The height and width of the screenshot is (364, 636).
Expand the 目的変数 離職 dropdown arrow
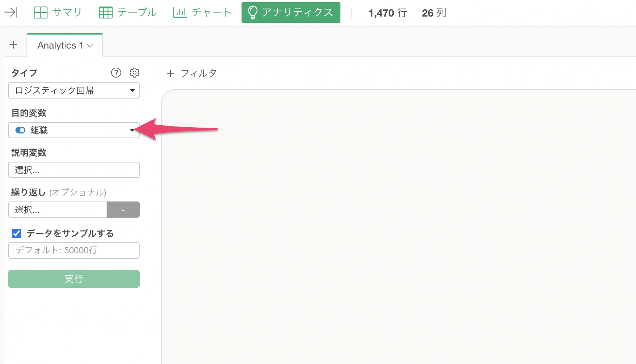[132, 130]
